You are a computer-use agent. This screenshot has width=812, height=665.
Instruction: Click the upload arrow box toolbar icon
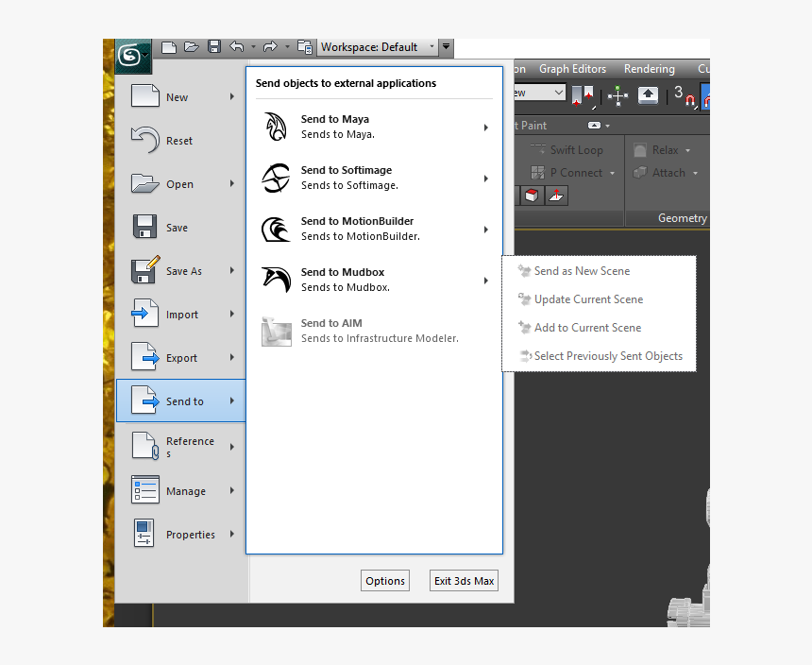click(x=648, y=94)
